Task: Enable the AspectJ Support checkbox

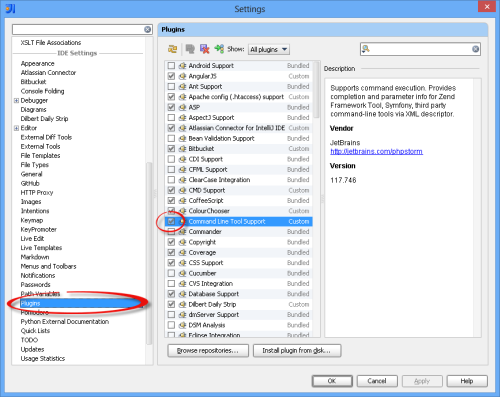Action: click(x=171, y=118)
